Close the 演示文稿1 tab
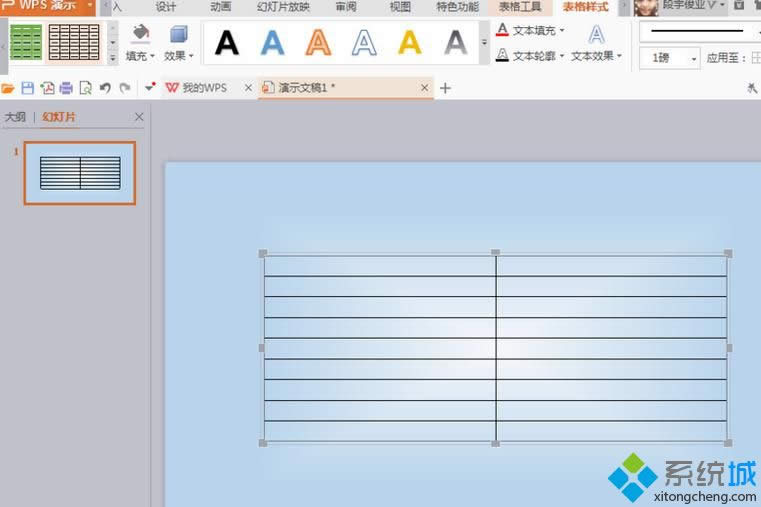This screenshot has height=507, width=761. point(425,88)
